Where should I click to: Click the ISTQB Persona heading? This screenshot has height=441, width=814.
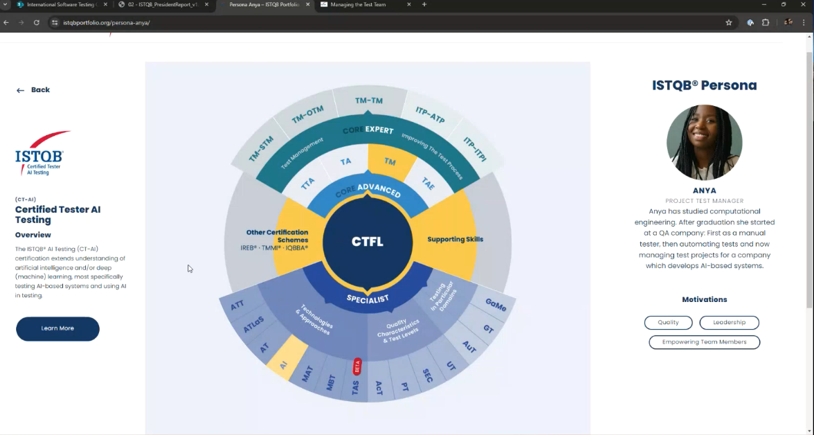(704, 85)
